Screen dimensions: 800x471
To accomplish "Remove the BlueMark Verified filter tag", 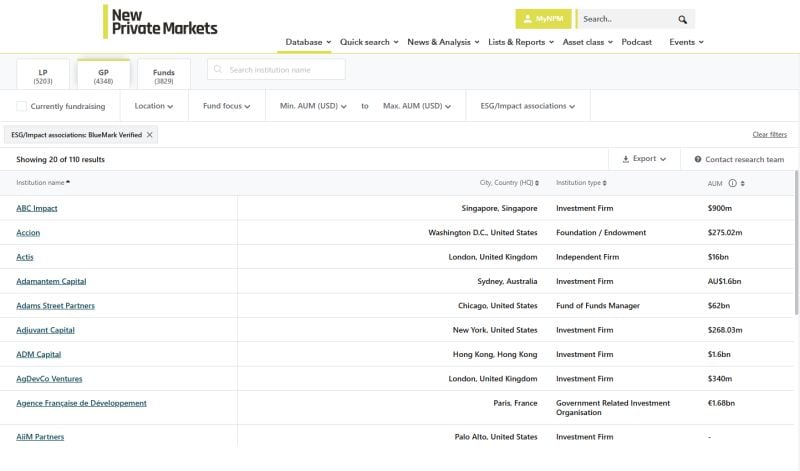I will click(x=150, y=134).
